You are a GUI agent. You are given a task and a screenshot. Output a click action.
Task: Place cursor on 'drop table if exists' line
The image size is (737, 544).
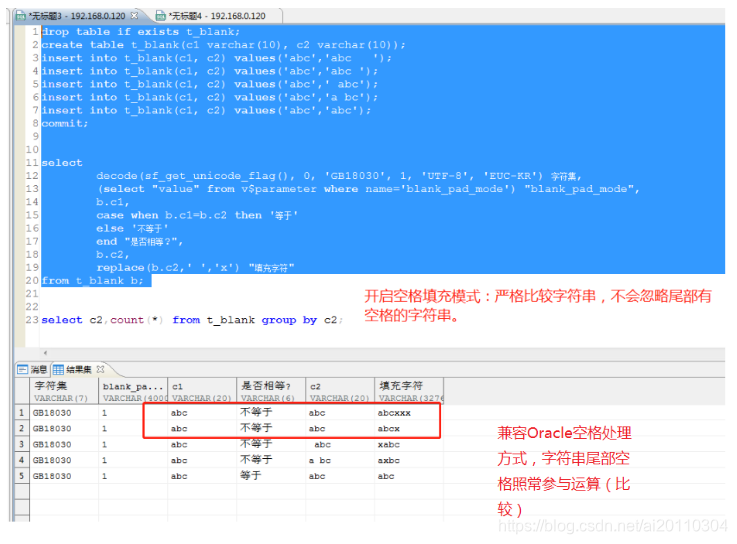click(141, 32)
